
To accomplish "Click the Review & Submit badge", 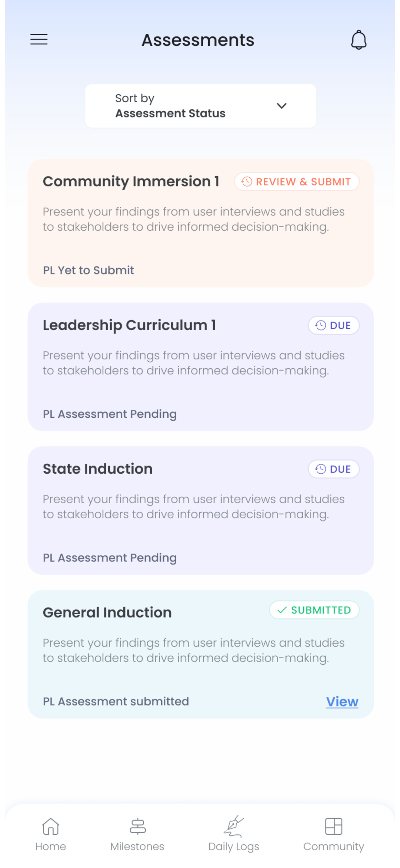I will click(x=297, y=182).
